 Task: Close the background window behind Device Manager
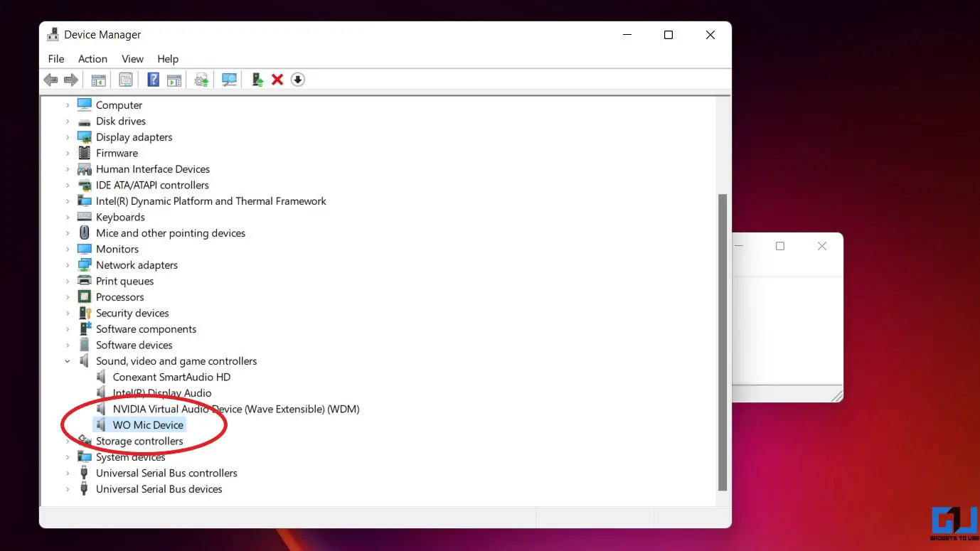coord(822,246)
